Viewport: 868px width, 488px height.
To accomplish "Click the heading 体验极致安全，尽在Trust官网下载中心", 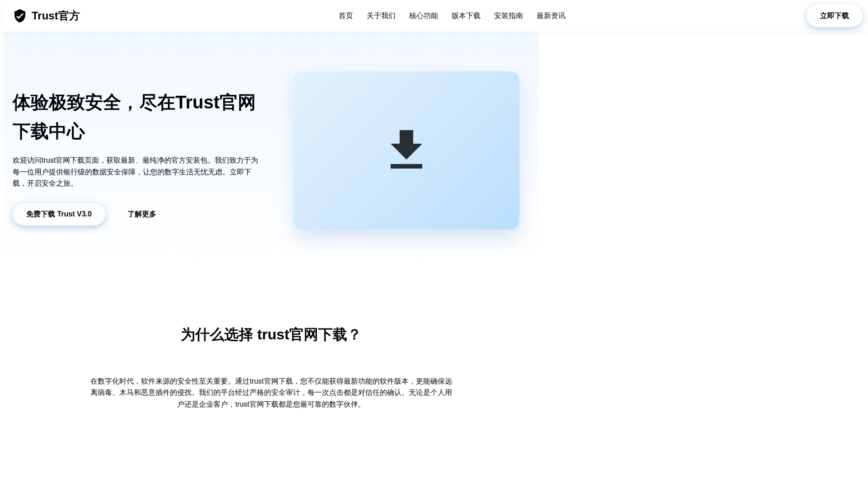I will [134, 117].
